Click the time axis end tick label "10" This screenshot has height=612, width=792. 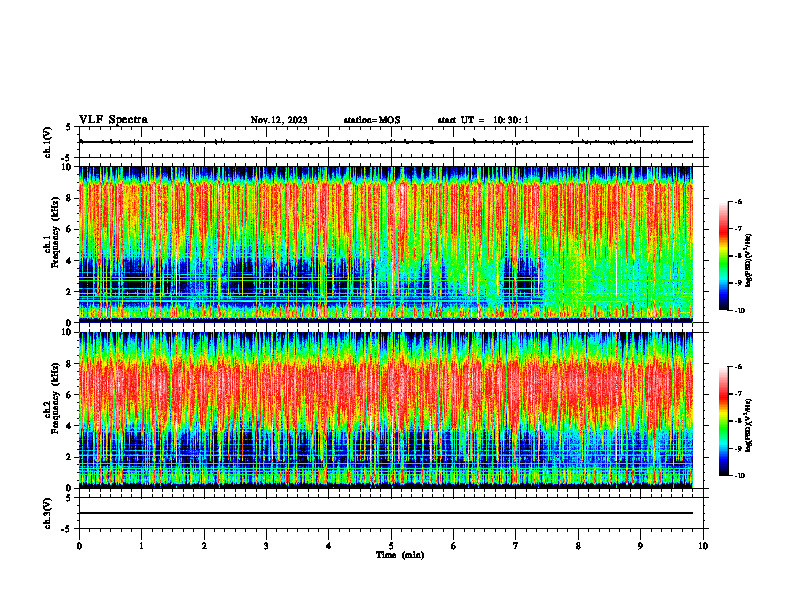tap(703, 546)
